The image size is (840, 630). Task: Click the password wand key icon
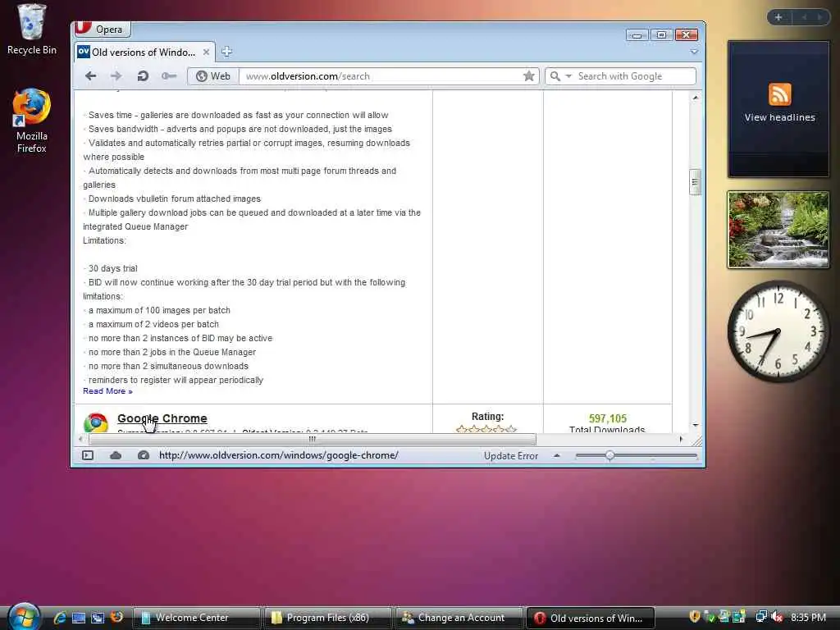(x=169, y=76)
